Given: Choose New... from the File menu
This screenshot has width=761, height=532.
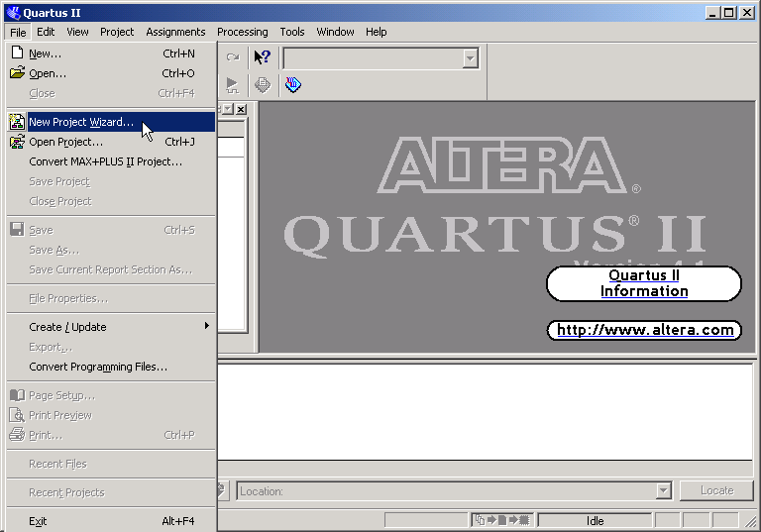Looking at the screenshot, I should pos(111,53).
